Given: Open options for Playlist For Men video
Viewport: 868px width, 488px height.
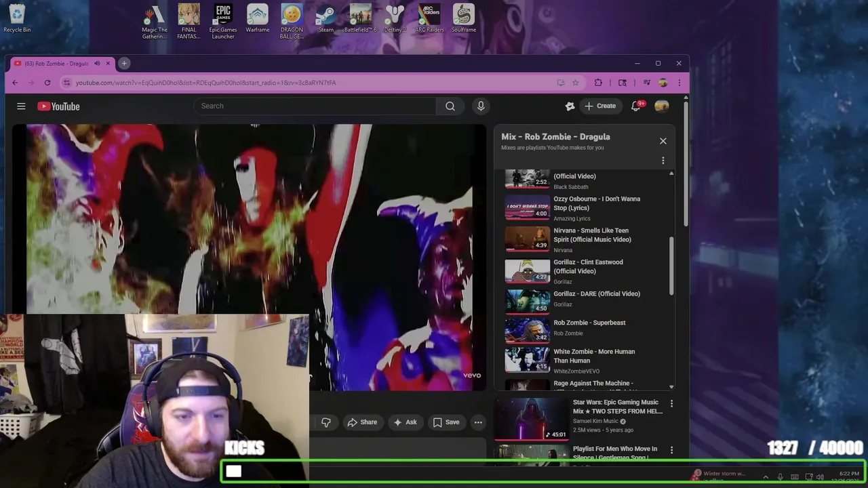Looking at the screenshot, I should (671, 450).
